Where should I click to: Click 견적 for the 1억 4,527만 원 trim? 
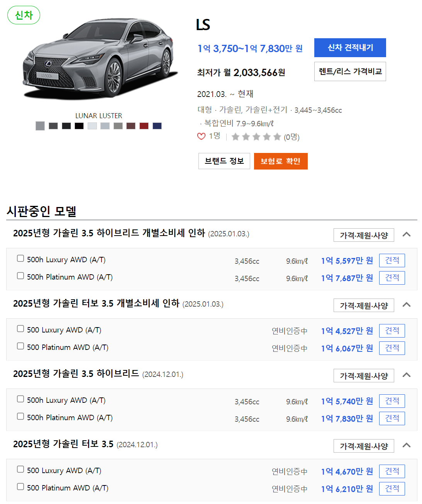392,331
